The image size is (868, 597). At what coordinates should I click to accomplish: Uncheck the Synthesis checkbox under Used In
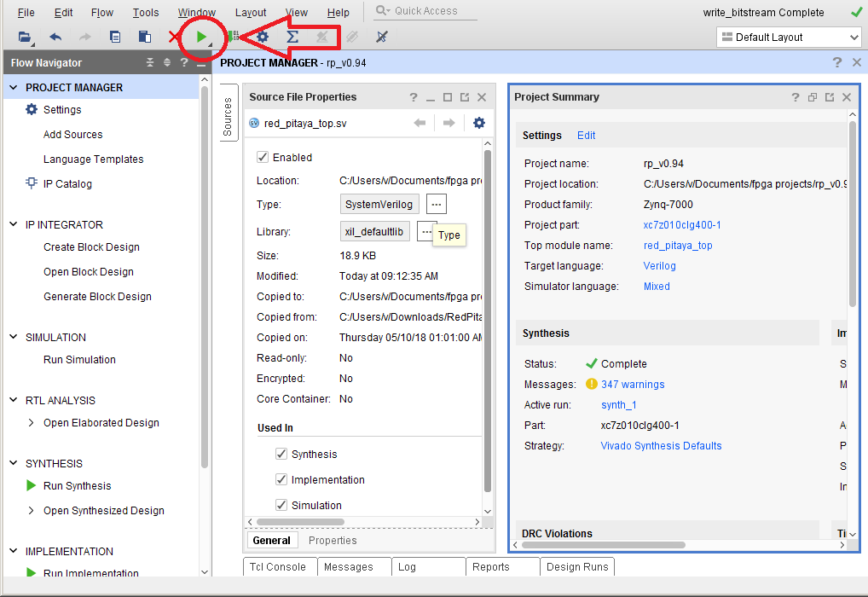tap(281, 454)
